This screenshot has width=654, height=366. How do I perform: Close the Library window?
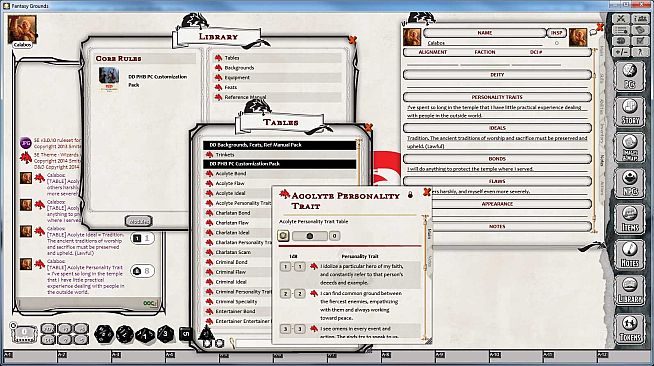coord(352,40)
